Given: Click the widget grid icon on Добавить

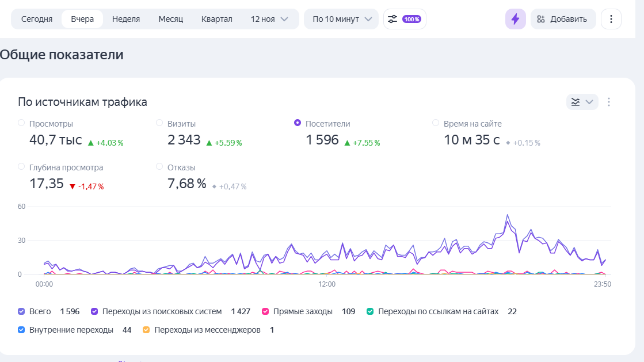Looking at the screenshot, I should [540, 19].
